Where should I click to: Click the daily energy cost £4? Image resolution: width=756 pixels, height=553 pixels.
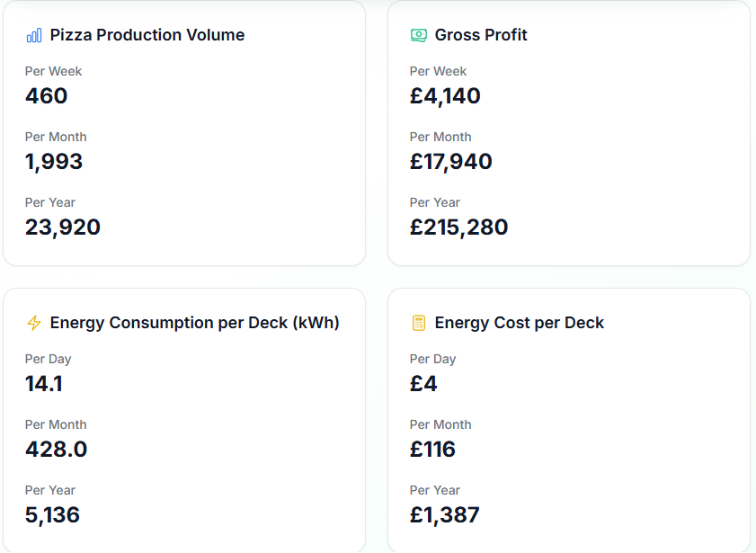click(x=423, y=384)
